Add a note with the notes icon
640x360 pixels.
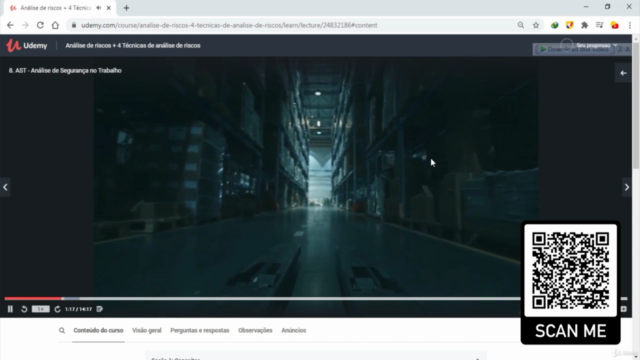(100, 309)
